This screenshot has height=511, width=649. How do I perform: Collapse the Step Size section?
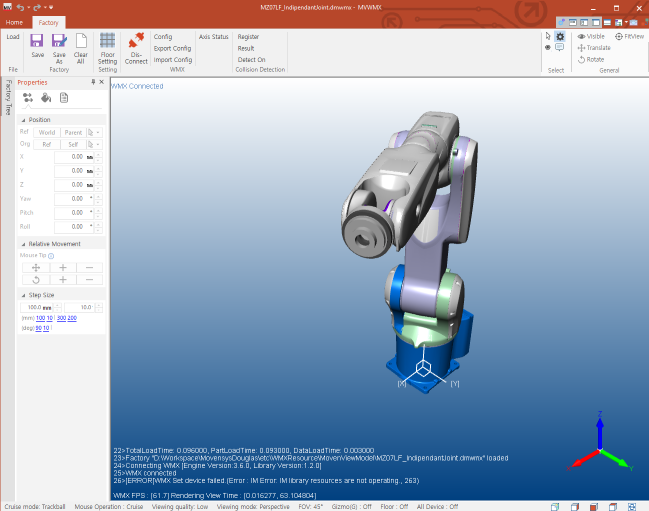pos(24,295)
